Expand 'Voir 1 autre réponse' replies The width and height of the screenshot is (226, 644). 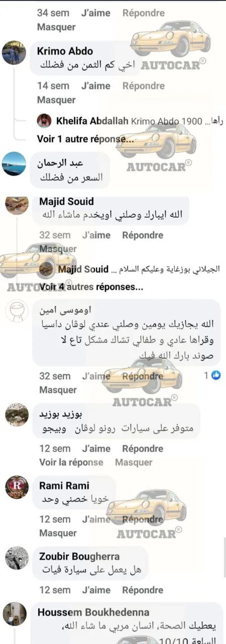(x=85, y=138)
